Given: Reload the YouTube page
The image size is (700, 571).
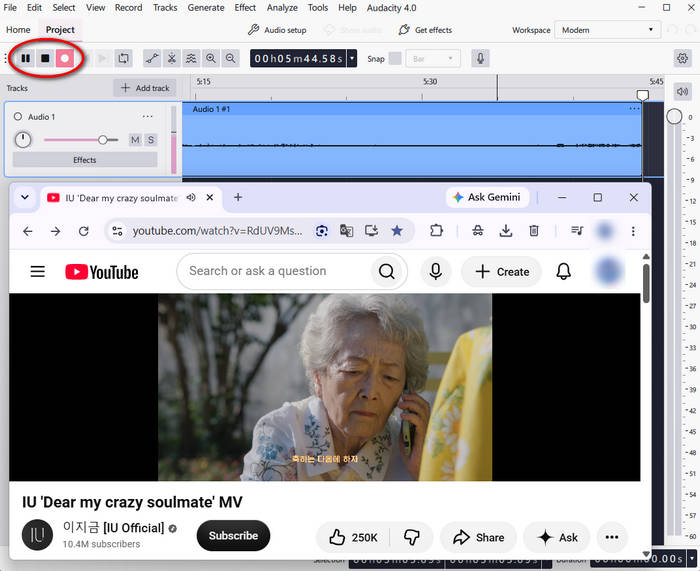Looking at the screenshot, I should click(x=83, y=231).
